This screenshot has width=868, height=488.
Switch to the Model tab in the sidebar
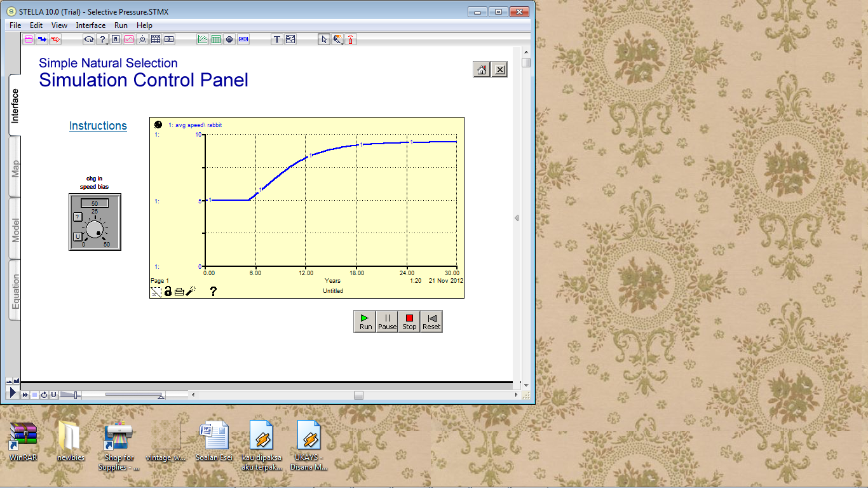(15, 231)
